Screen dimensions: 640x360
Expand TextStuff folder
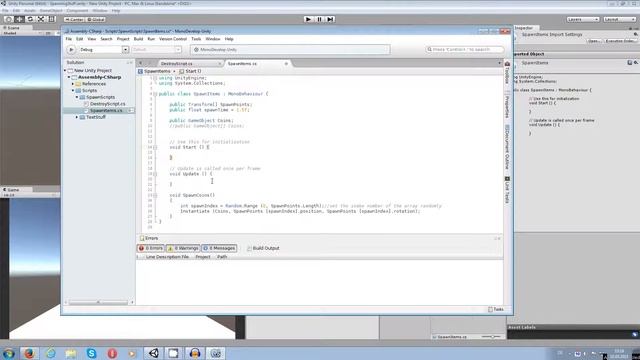(77, 117)
